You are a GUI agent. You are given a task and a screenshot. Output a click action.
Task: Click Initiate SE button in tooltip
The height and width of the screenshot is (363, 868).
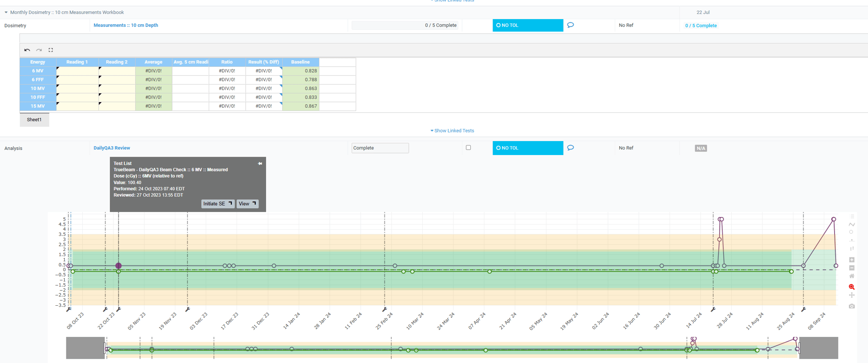218,204
